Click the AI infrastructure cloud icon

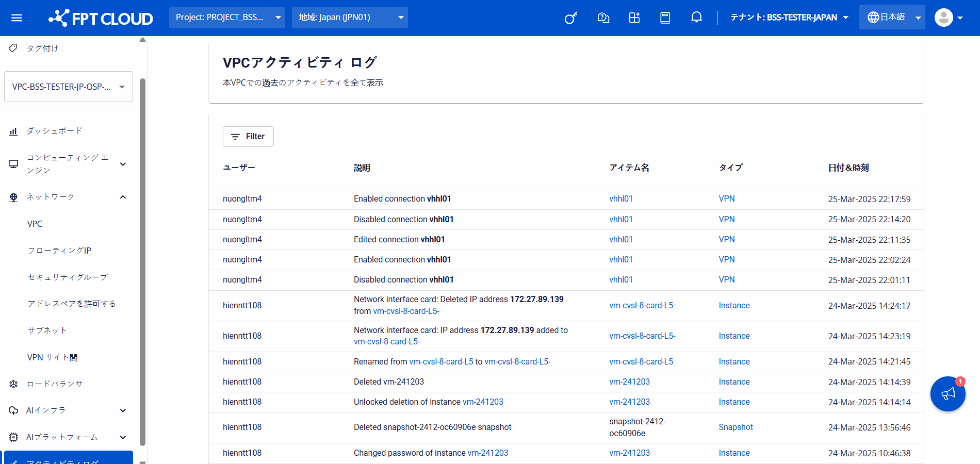click(13, 411)
